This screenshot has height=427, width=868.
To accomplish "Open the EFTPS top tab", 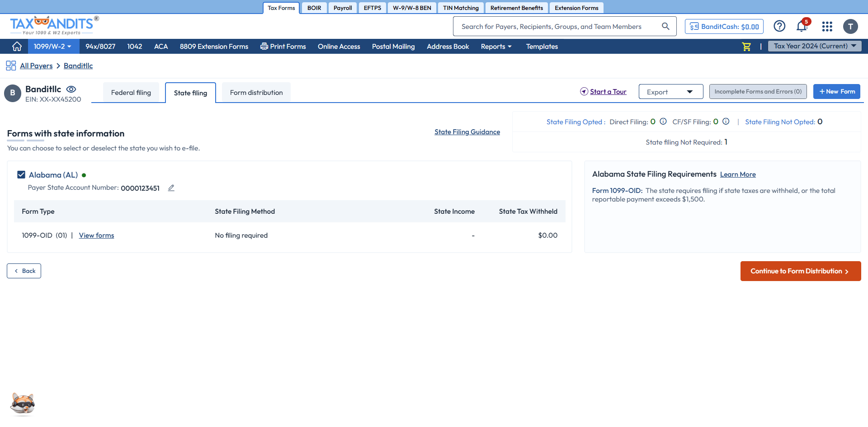I will point(373,8).
